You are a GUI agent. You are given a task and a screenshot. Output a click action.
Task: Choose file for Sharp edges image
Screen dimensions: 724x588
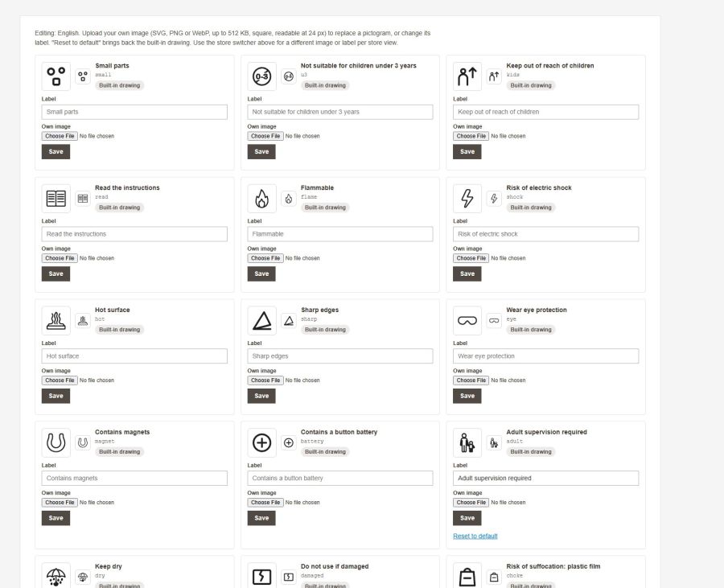click(x=265, y=380)
